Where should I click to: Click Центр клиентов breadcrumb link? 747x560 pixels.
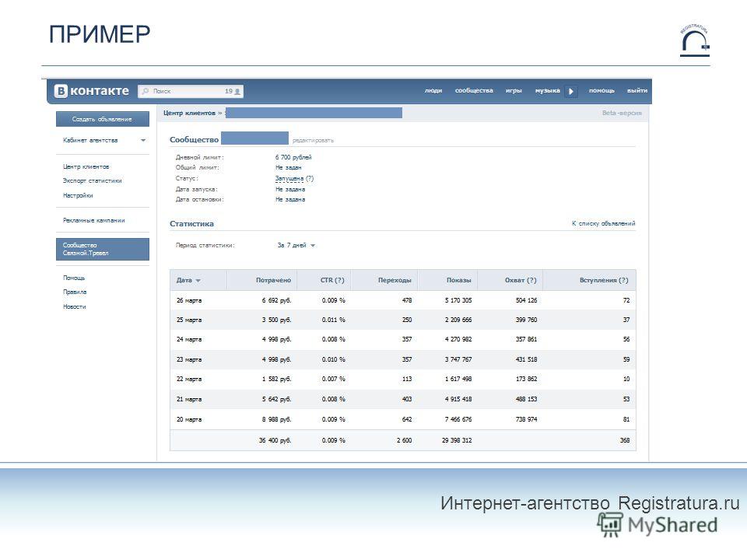(x=189, y=113)
